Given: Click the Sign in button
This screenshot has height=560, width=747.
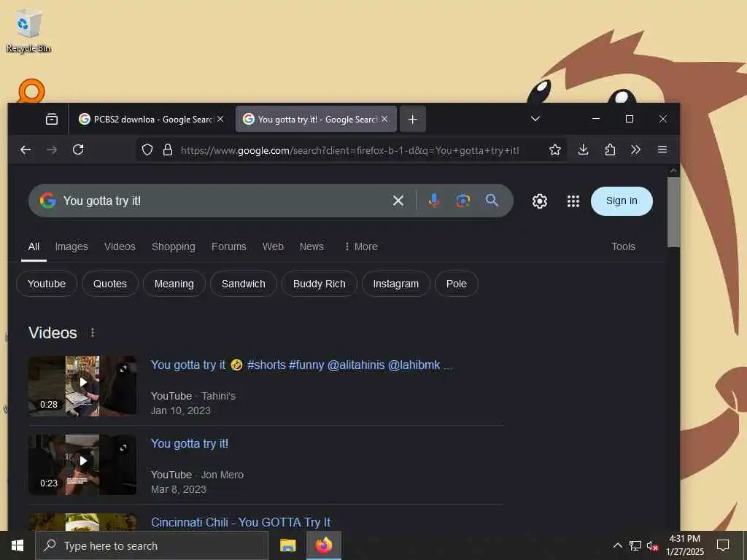Looking at the screenshot, I should click(x=622, y=201).
